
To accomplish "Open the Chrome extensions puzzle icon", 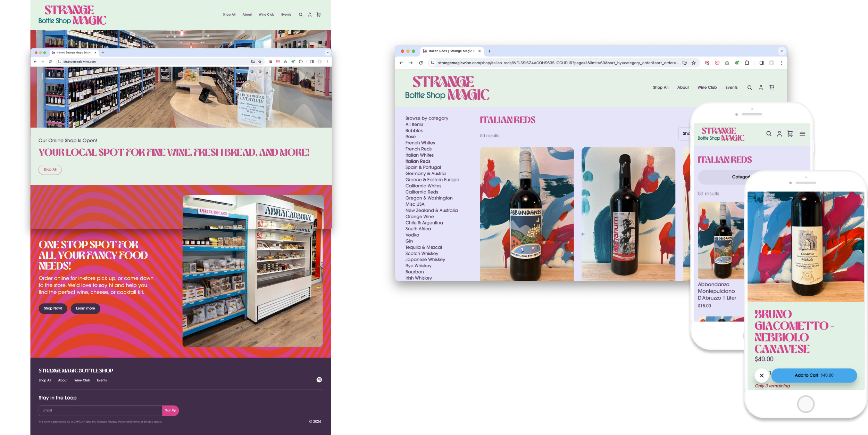I will click(x=746, y=63).
